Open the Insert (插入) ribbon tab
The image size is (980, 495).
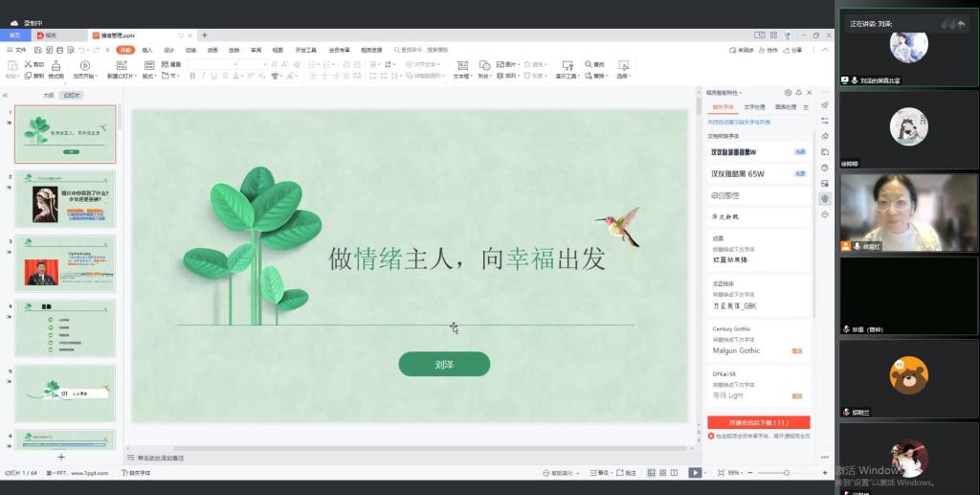(x=147, y=50)
